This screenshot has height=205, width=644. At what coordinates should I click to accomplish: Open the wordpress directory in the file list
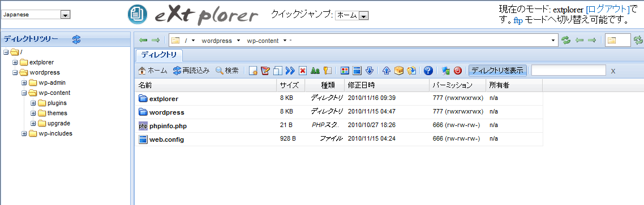coord(167,112)
